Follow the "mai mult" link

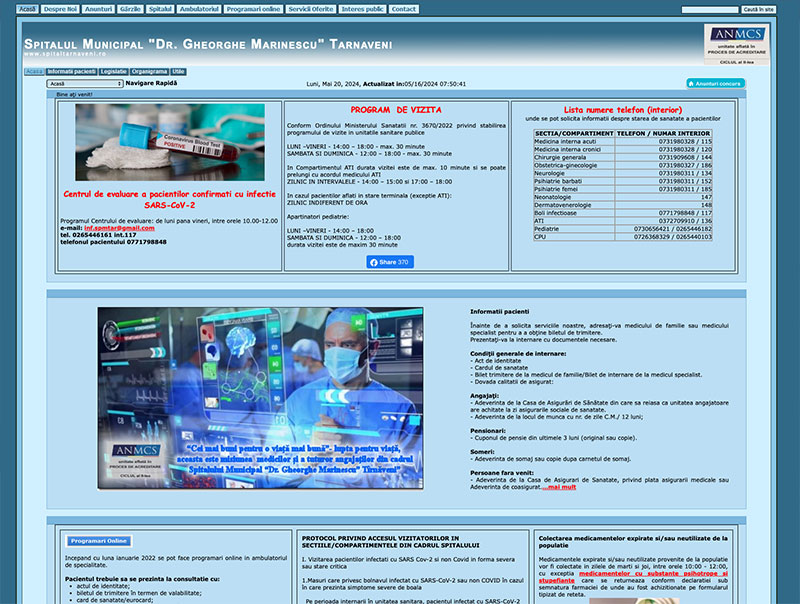(x=561, y=486)
